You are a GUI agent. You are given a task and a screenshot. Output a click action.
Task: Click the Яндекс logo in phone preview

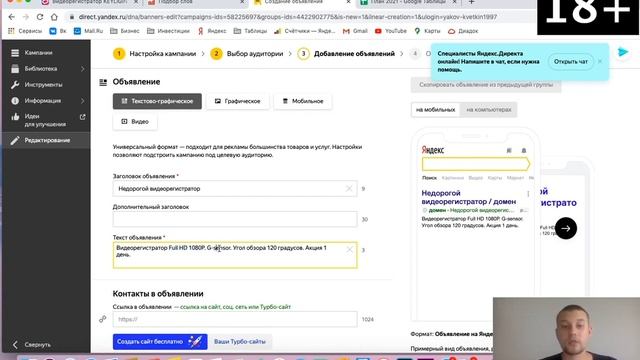coord(433,150)
